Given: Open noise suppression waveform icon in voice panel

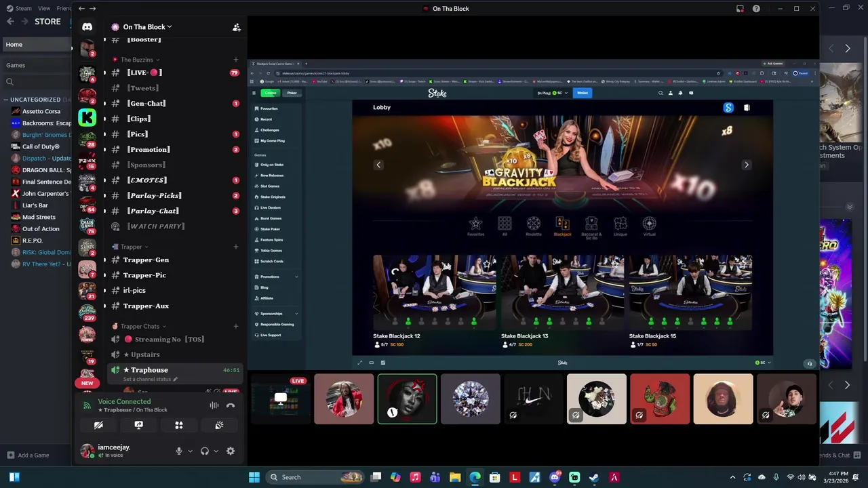Looking at the screenshot, I should (214, 405).
